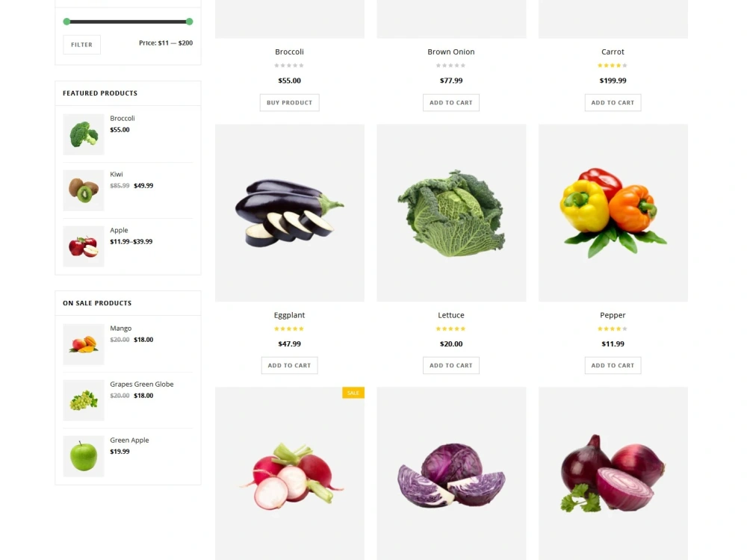The height and width of the screenshot is (560, 747).
Task: Click the Grapes Green Globe thumbnail
Action: [x=84, y=400]
